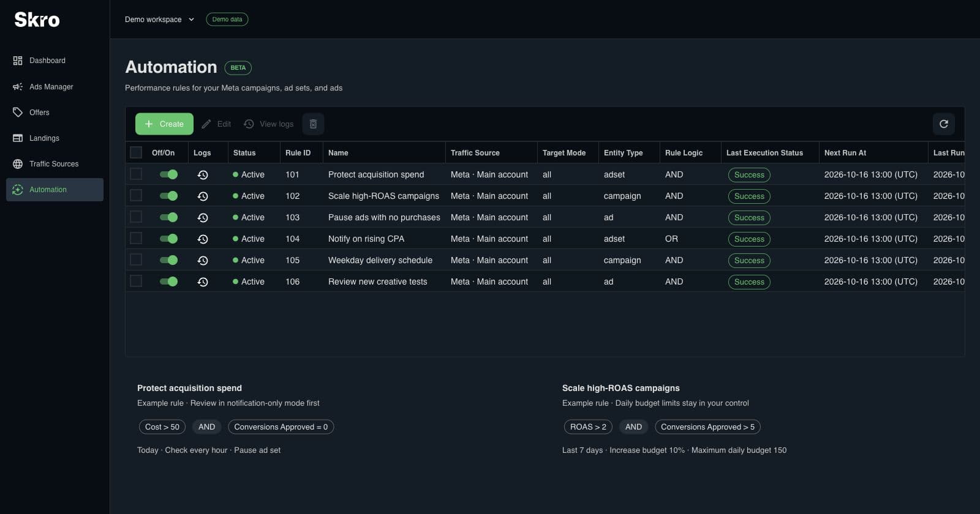Viewport: 980px width, 514px height.
Task: Toggle off rule Scale high-ROAS campaigns
Action: [168, 196]
